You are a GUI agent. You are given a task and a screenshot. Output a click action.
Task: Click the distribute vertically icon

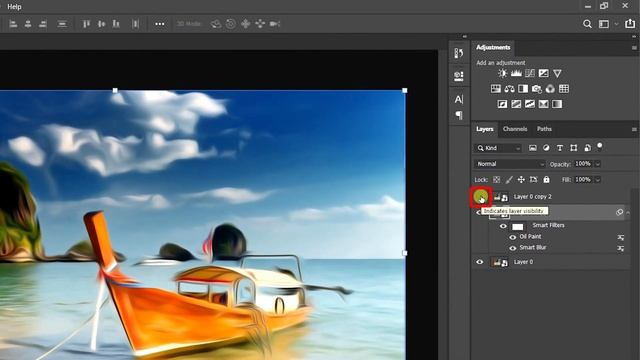click(x=62, y=24)
